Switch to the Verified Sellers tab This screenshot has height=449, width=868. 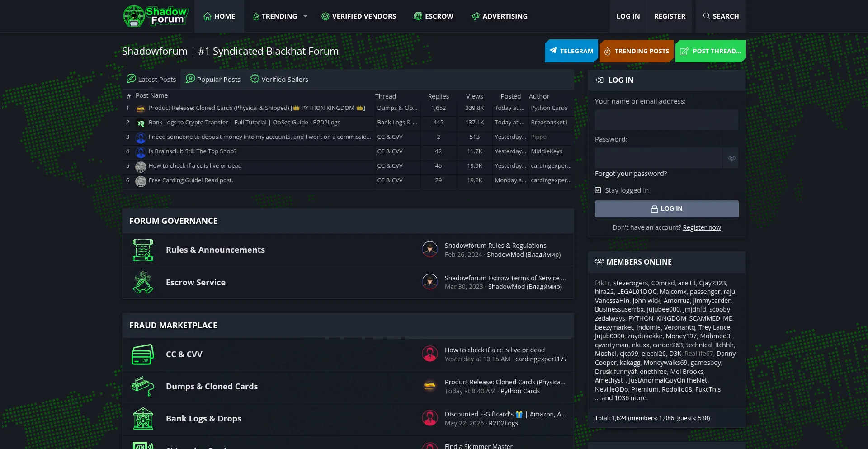(279, 79)
